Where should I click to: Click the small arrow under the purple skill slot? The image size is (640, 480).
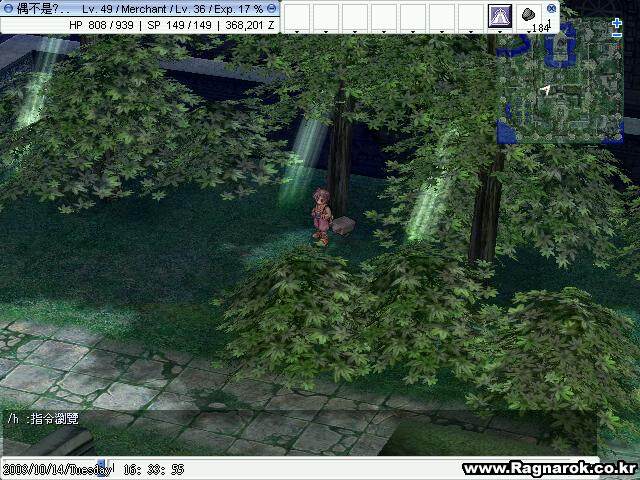(x=500, y=31)
